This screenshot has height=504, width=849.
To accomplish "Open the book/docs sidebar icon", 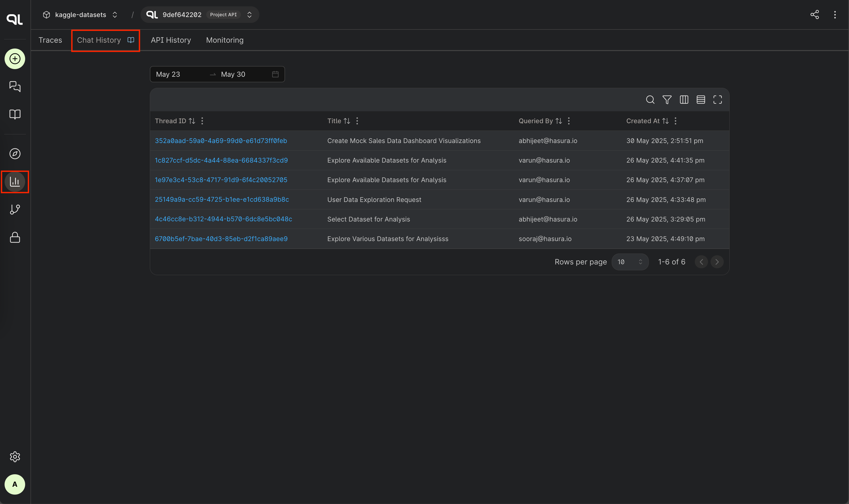I will 14,114.
